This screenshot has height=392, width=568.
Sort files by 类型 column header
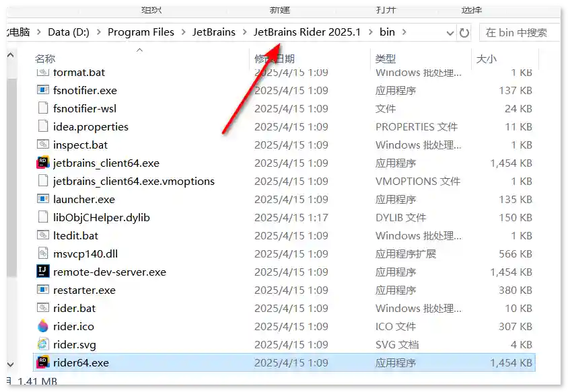pos(385,59)
